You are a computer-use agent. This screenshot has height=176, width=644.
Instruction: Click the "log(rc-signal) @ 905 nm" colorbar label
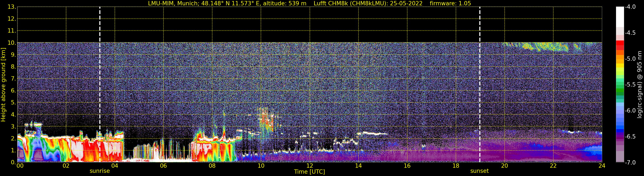[640, 85]
